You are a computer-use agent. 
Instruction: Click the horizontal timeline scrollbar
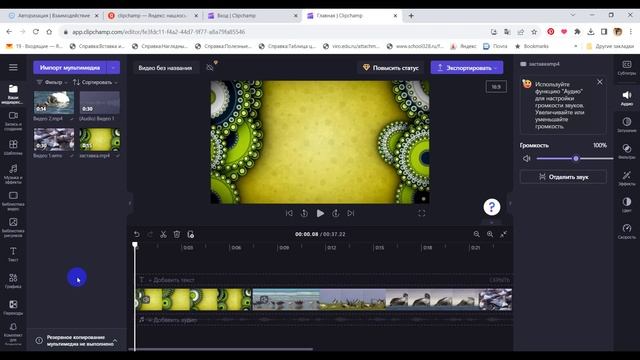click(221, 349)
